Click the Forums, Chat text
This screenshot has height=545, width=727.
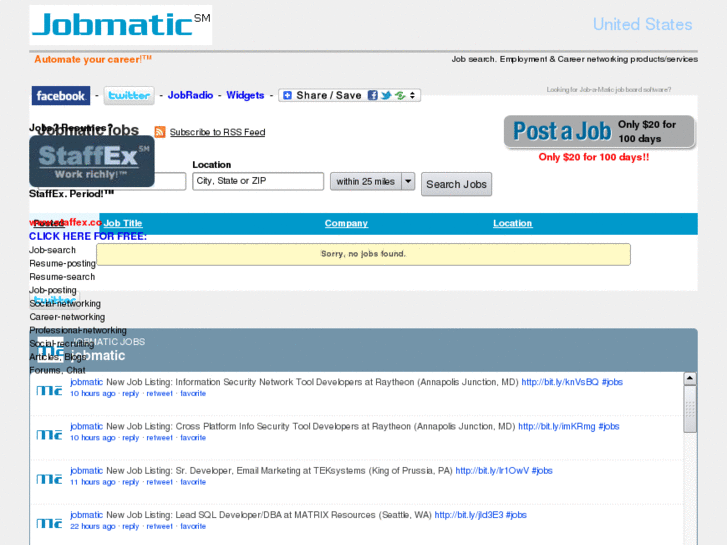(57, 371)
